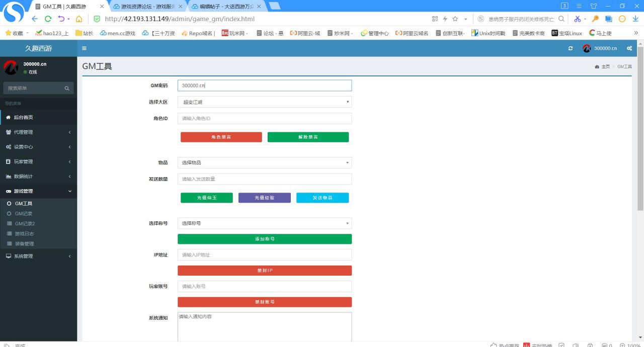Open new browser tab button

275,6
